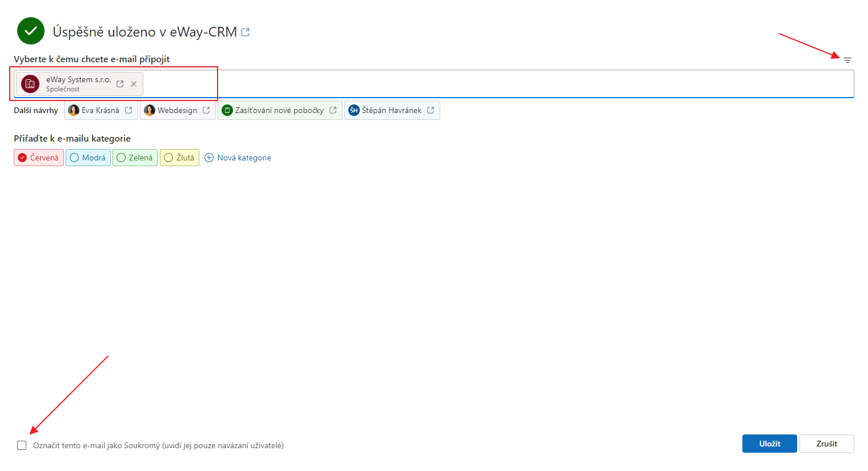Open the filter icon above the attach field

point(847,60)
